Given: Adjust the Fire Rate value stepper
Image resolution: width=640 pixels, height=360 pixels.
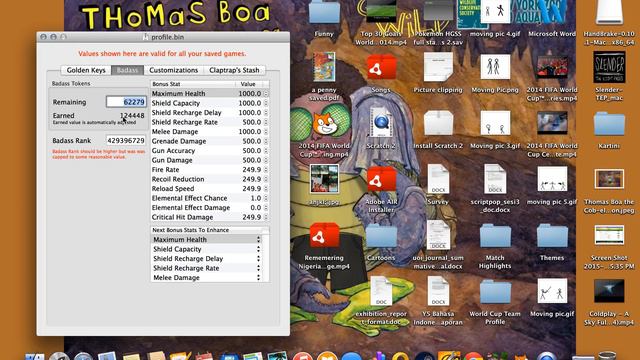Looking at the screenshot, I should tap(266, 170).
